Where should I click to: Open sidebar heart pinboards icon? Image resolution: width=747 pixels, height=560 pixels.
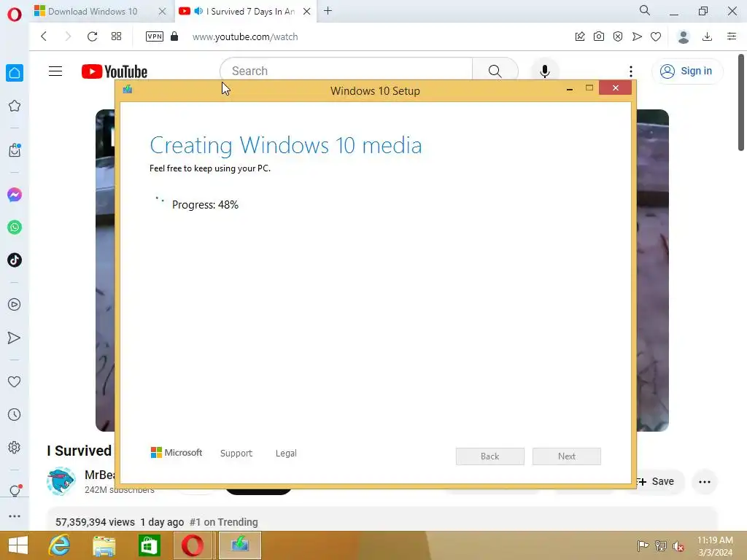[15, 381]
